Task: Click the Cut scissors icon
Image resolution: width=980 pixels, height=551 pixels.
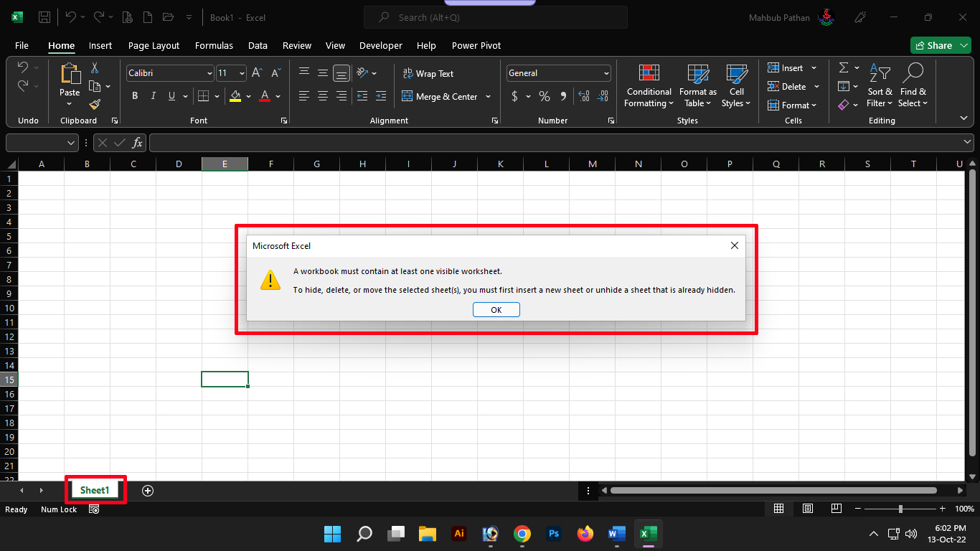Action: (x=95, y=68)
